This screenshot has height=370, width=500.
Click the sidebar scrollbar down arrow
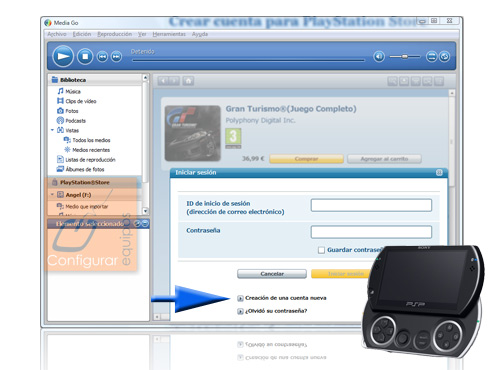[145, 211]
